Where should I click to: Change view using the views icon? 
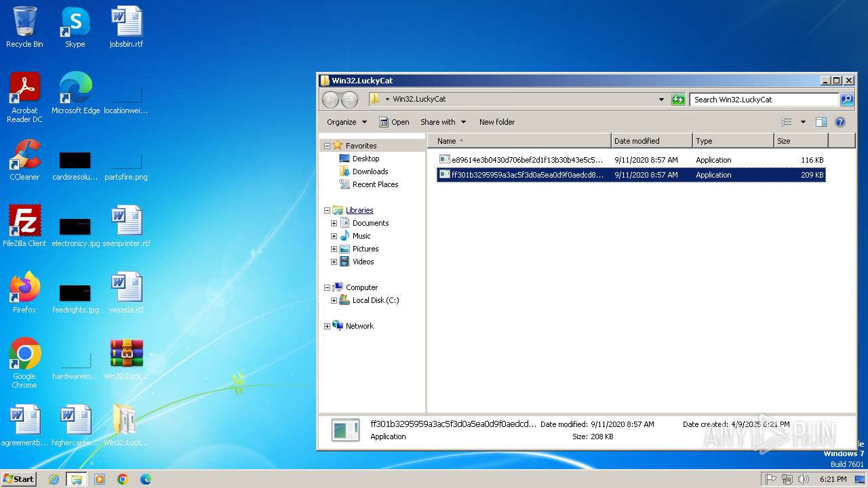point(787,122)
